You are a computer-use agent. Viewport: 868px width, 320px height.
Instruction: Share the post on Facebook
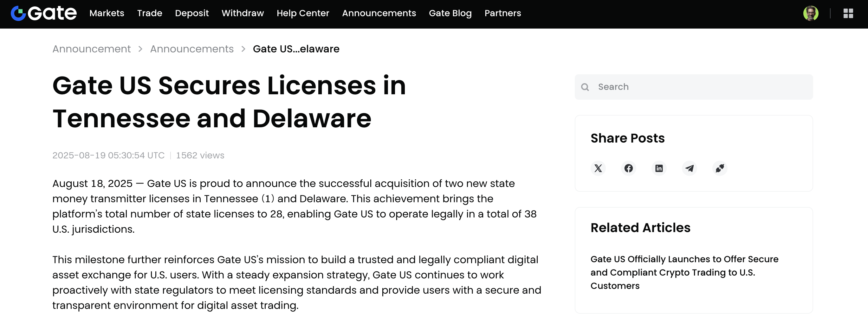pos(628,168)
